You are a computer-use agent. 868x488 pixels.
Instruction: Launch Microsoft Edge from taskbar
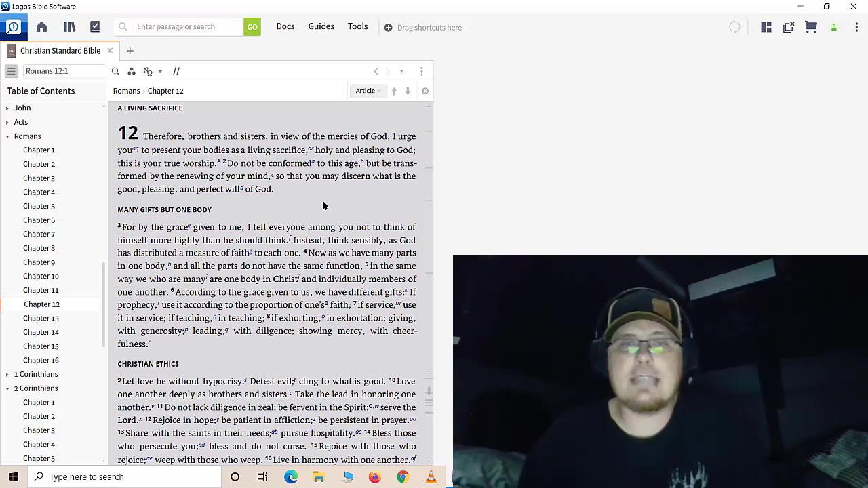pos(291,477)
